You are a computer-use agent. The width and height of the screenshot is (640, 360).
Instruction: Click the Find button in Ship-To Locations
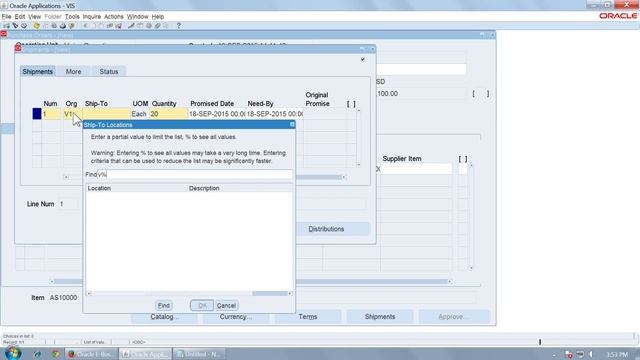(x=164, y=305)
